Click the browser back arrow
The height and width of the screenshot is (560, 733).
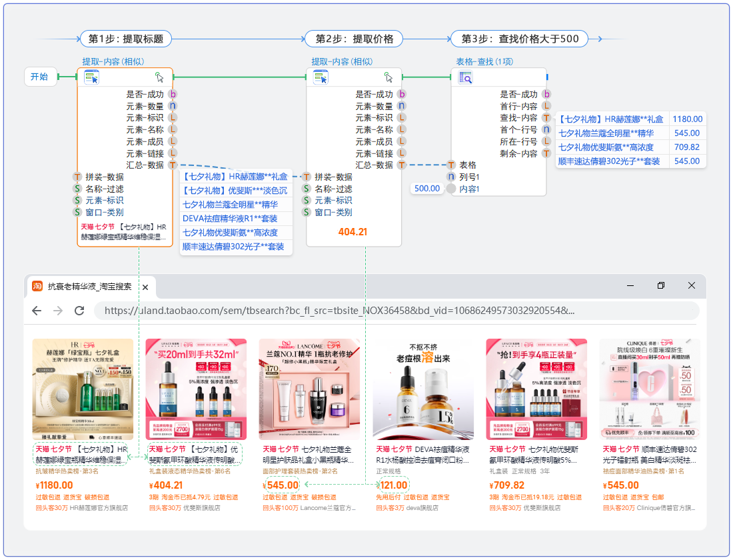pyautogui.click(x=37, y=311)
